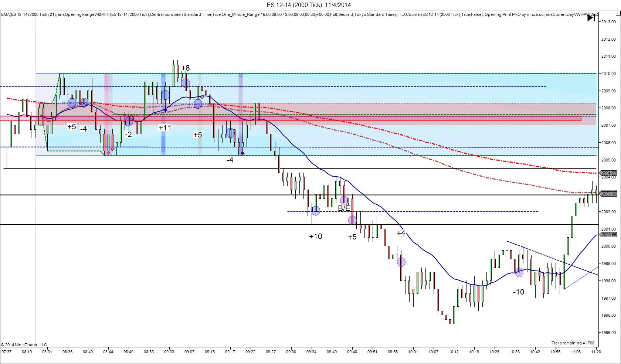Click the 2004.22 price marker

click(x=609, y=173)
